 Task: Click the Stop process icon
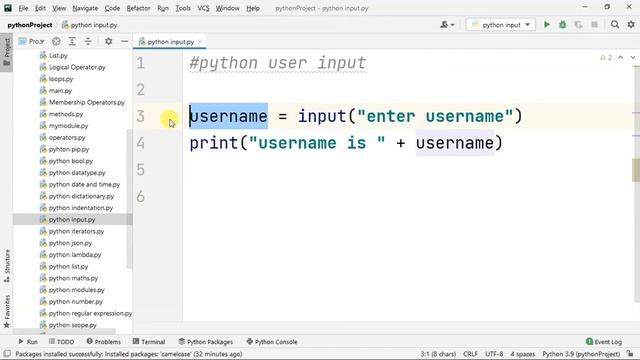pos(594,25)
